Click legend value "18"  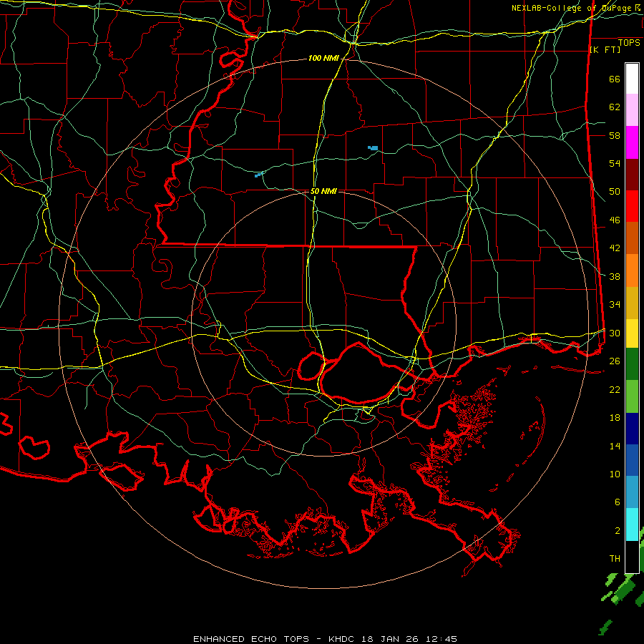pos(615,418)
